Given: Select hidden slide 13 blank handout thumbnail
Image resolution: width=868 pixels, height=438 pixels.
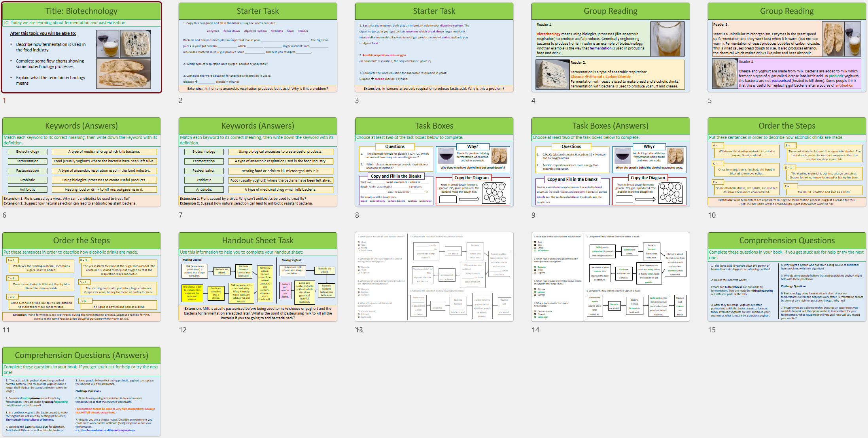Looking at the screenshot, I should pyautogui.click(x=434, y=277).
